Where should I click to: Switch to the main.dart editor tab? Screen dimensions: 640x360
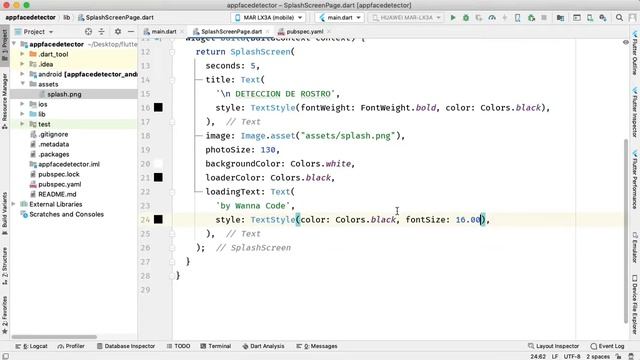164,31
